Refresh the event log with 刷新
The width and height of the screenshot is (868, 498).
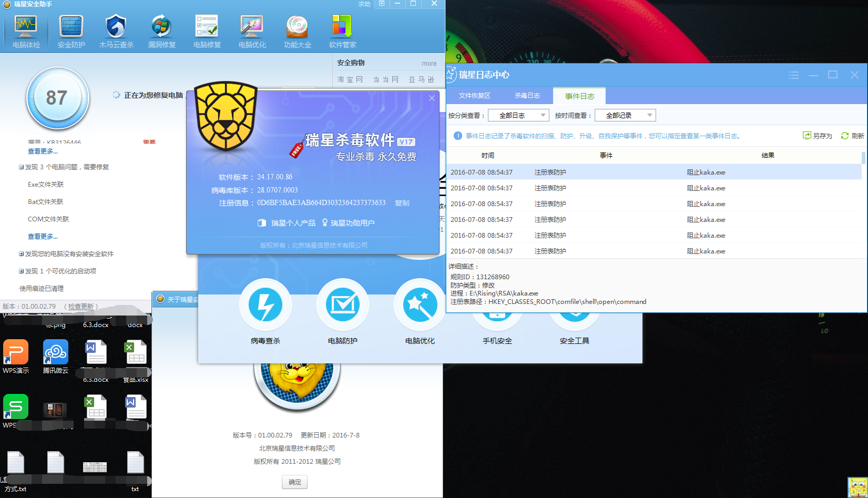[852, 136]
